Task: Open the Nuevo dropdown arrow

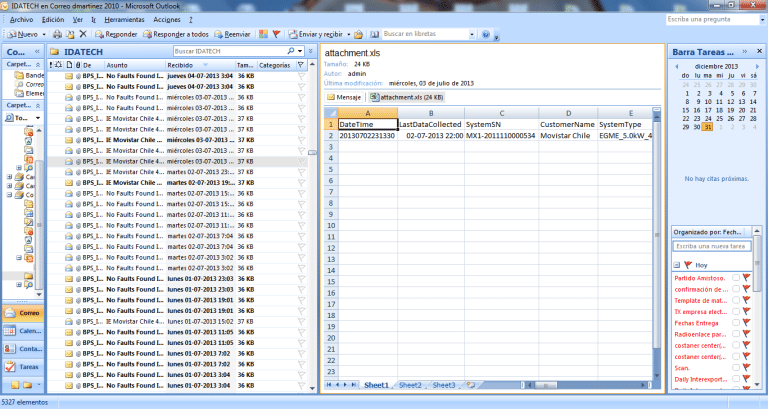Action: (41, 34)
